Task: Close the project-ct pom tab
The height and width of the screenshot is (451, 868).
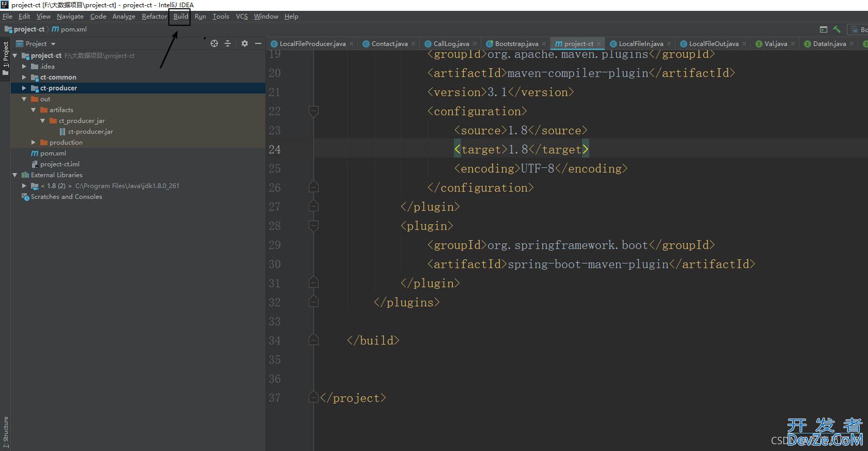Action: pyautogui.click(x=599, y=44)
